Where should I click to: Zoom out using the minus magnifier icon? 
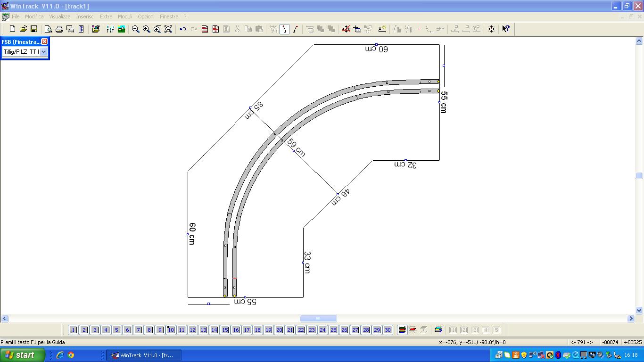point(136,29)
